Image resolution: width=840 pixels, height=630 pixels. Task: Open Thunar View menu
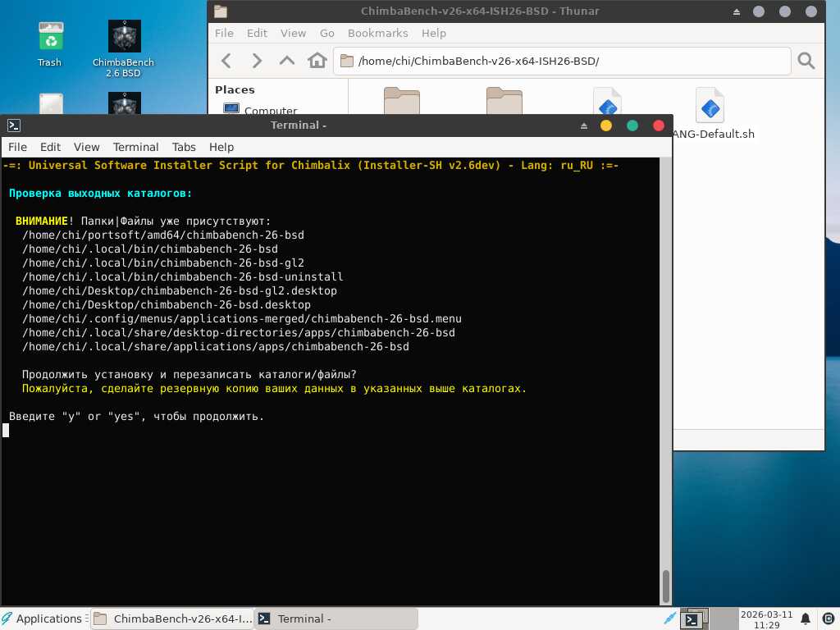pos(293,33)
